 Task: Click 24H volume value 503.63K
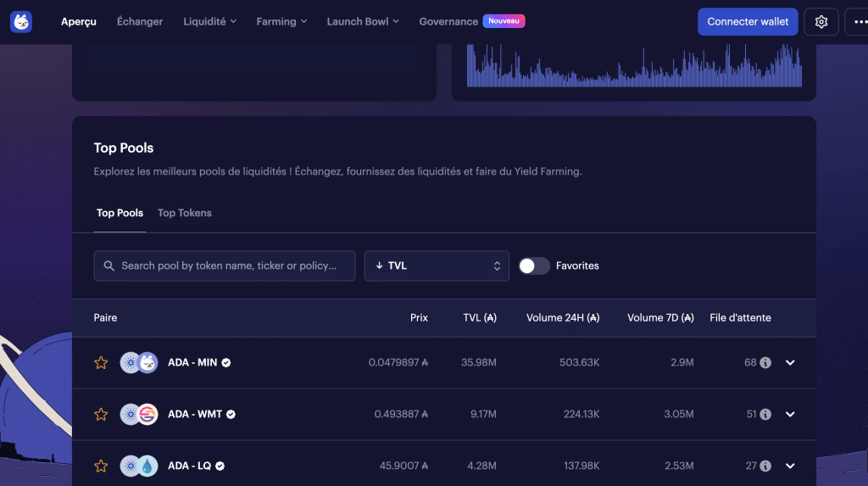point(579,362)
